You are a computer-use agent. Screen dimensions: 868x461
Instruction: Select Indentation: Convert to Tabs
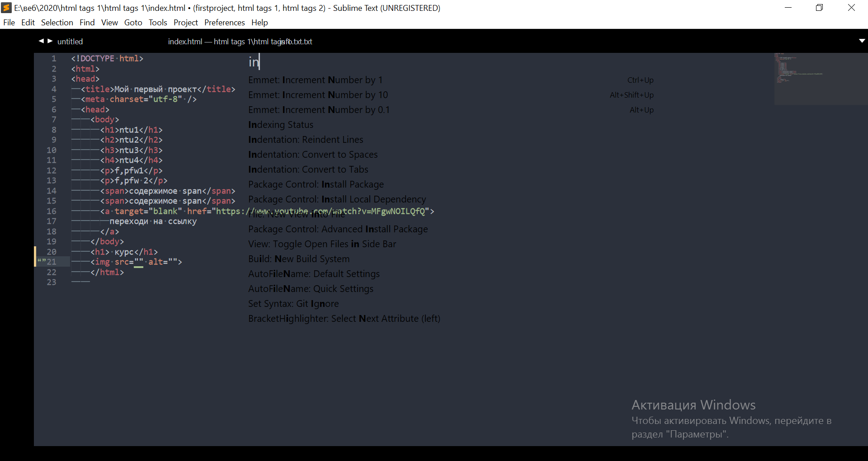[x=451, y=169]
